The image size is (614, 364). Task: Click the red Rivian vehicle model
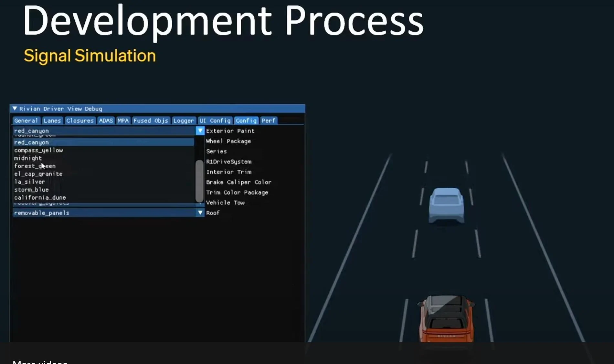[446, 318]
